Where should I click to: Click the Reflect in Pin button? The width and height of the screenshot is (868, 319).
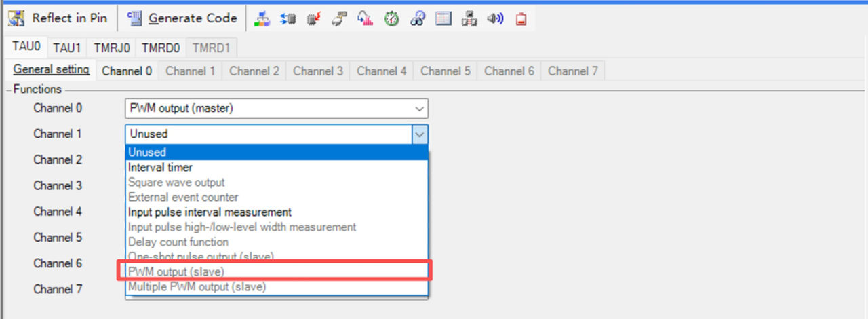[x=58, y=18]
